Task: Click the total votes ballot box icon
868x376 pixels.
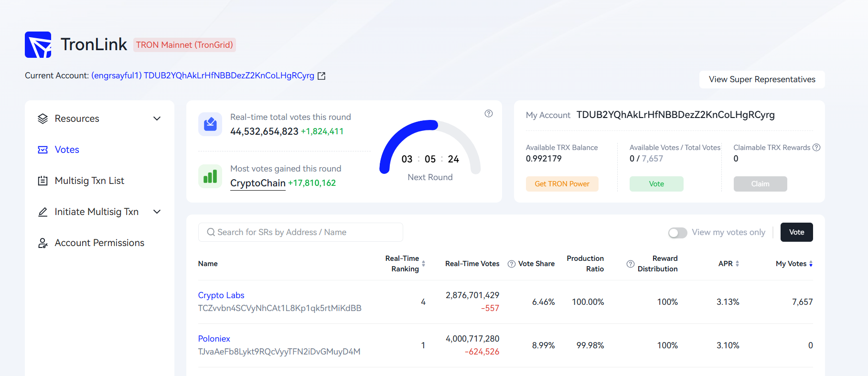Action: 210,124
